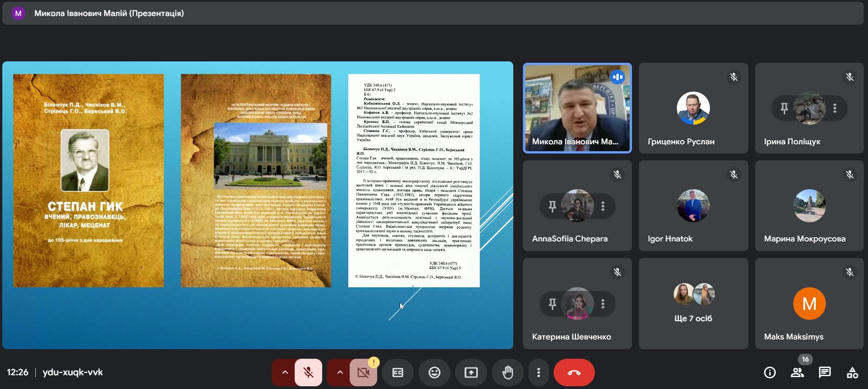The height and width of the screenshot is (389, 868).
Task: Open the three-dot more options menu in the toolbar
Action: (x=538, y=373)
